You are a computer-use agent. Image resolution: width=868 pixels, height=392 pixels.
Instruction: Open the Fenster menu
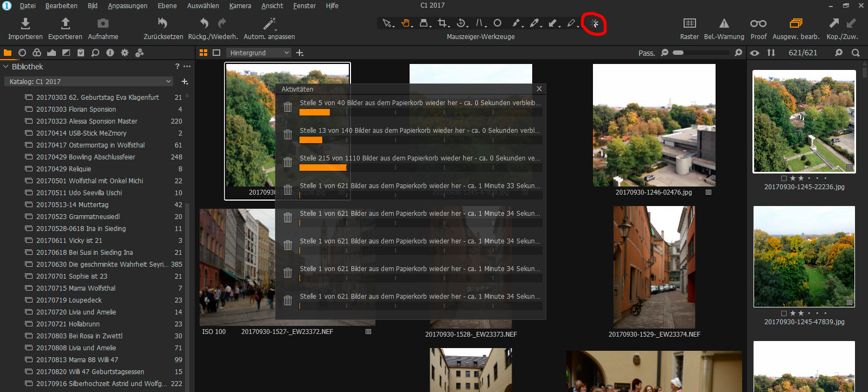coord(304,5)
